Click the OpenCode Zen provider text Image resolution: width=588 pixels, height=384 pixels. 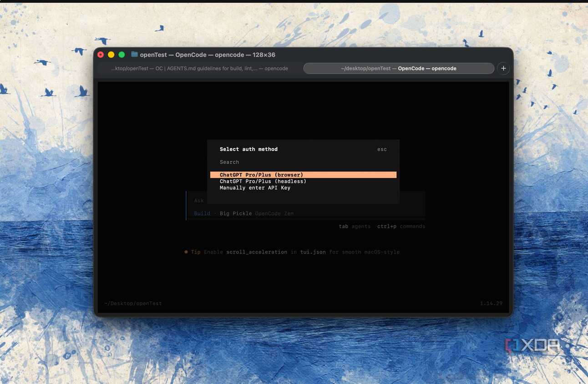pos(274,213)
